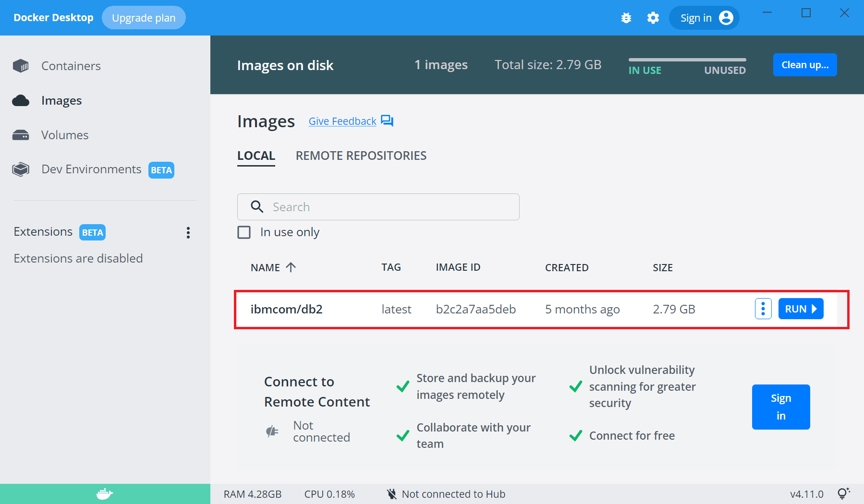Image resolution: width=864 pixels, height=504 pixels.
Task: Click the search magnifier icon
Action: tap(257, 206)
